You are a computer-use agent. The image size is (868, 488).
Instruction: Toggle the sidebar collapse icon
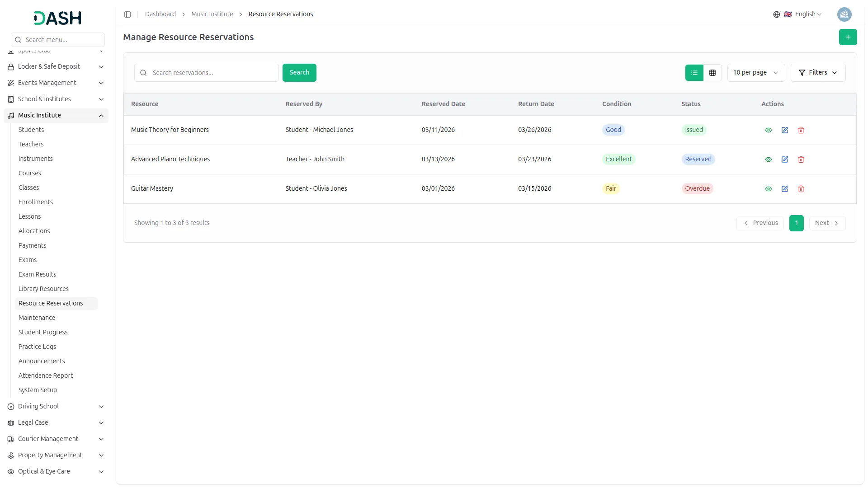(127, 14)
